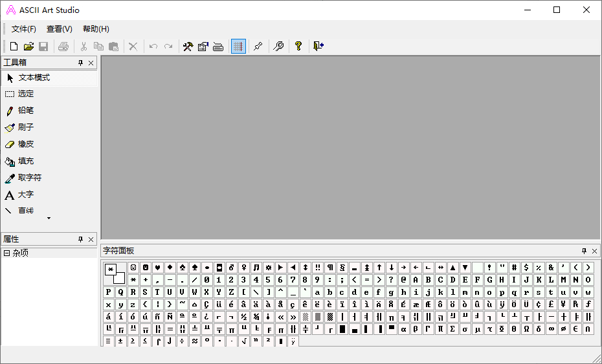Pick the letter A character
This screenshot has height=364, width=602.
(x=416, y=279)
